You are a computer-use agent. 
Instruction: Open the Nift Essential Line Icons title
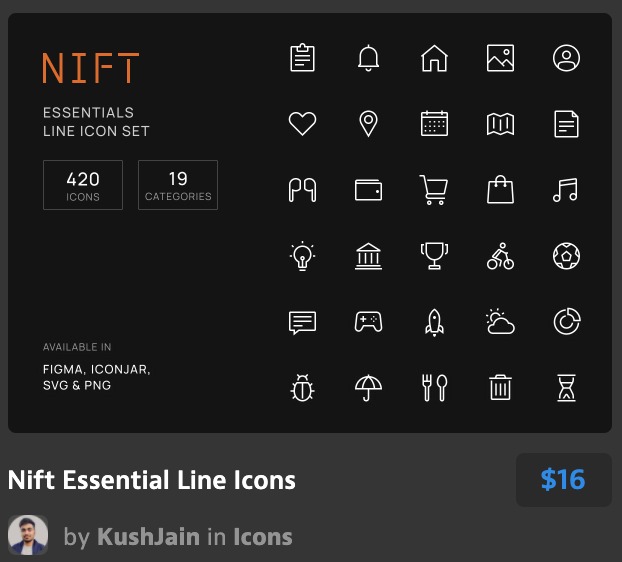(152, 480)
